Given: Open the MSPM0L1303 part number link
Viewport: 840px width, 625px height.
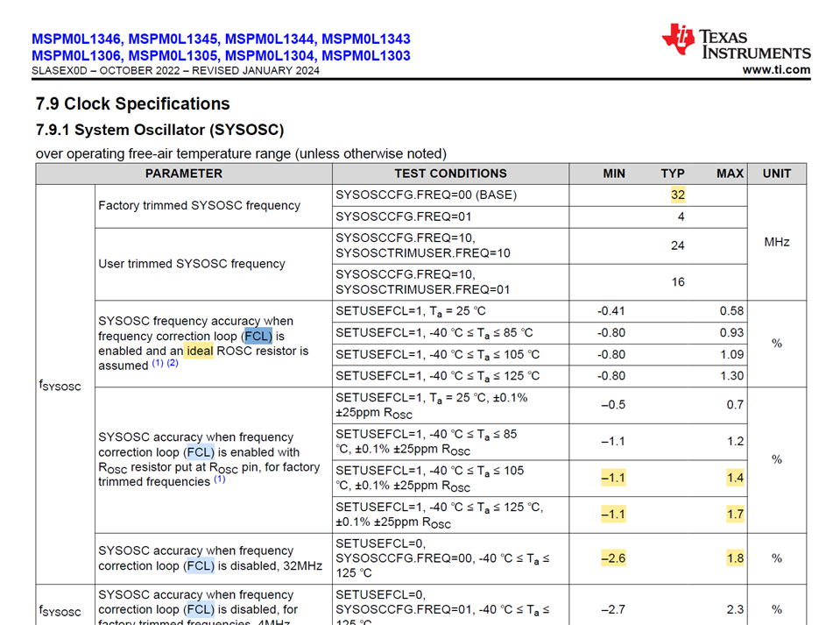Looking at the screenshot, I should point(366,56).
